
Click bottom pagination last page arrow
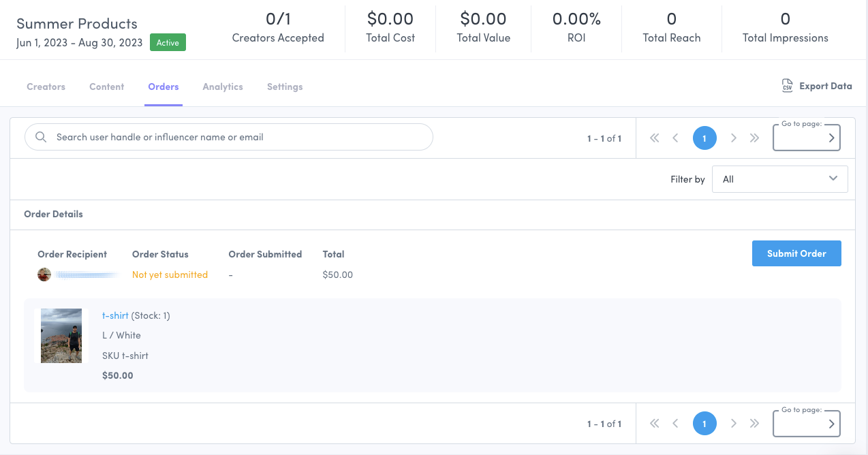coord(754,424)
